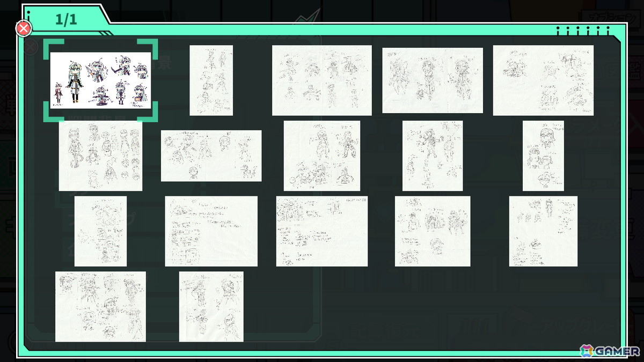Open the last sketch thumbnail in the top row

(543, 80)
